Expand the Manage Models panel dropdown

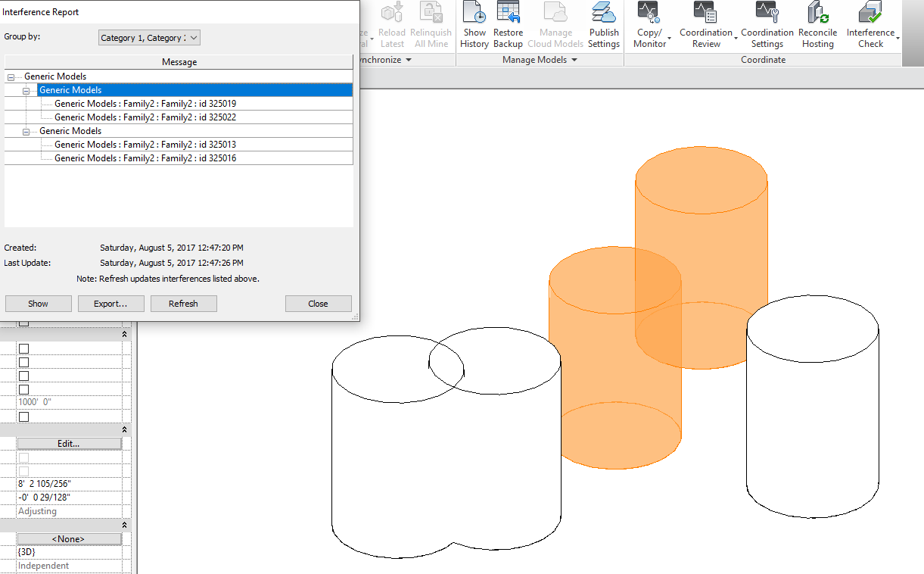pos(574,60)
